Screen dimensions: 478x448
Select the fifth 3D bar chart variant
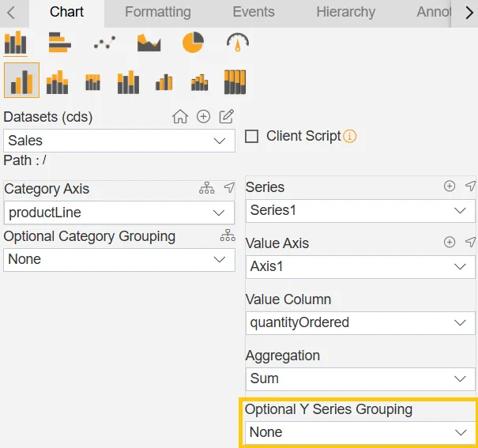pyautogui.click(x=164, y=82)
